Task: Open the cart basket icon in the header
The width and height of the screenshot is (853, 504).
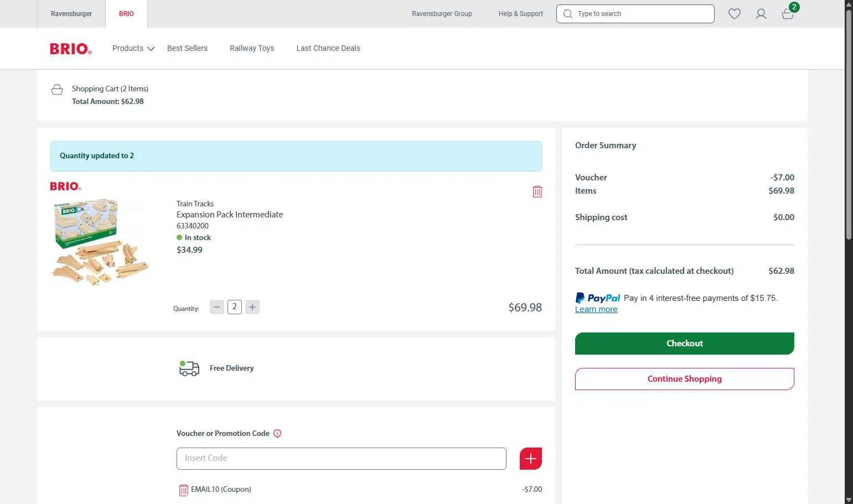Action: pyautogui.click(x=788, y=14)
